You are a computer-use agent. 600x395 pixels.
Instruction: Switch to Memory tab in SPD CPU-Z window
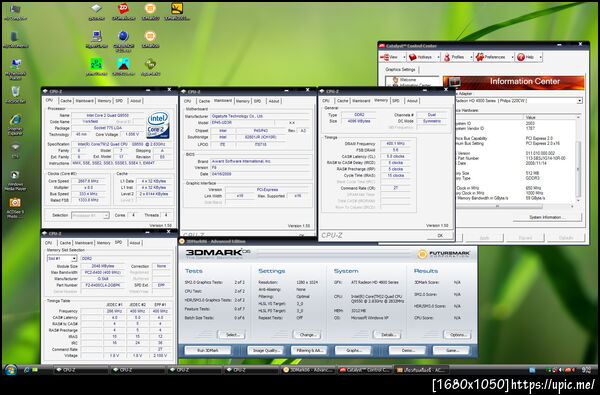pos(103,243)
